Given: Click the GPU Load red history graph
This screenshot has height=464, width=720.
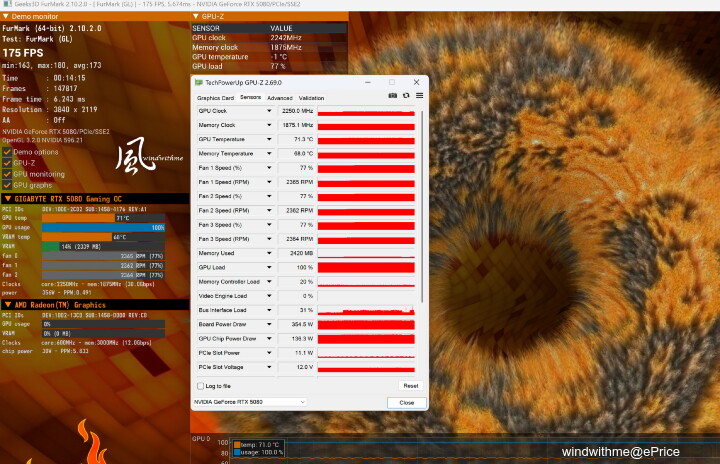Looking at the screenshot, I should point(366,267).
